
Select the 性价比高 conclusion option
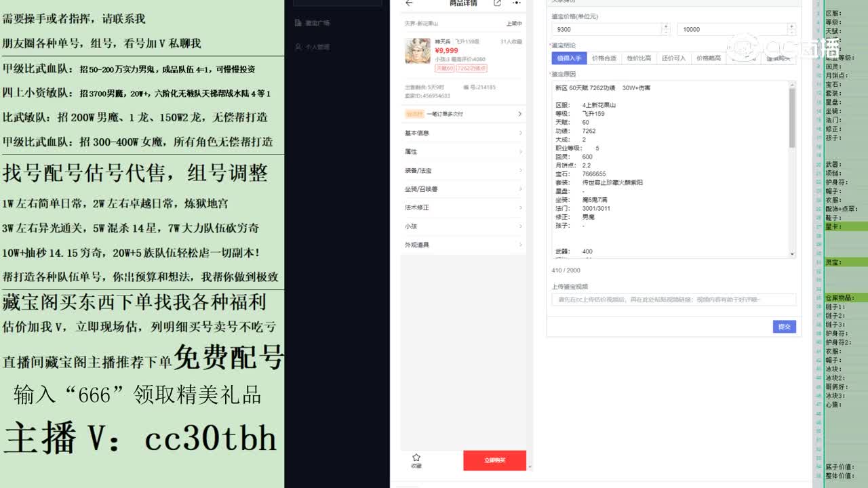coord(639,58)
